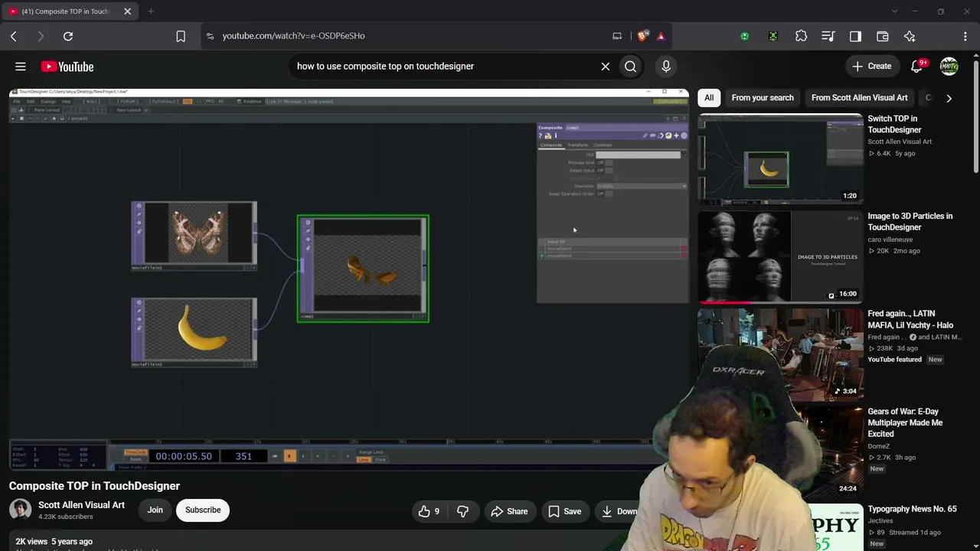
Task: Open the browser Extensions puzzle icon
Action: coord(801,36)
